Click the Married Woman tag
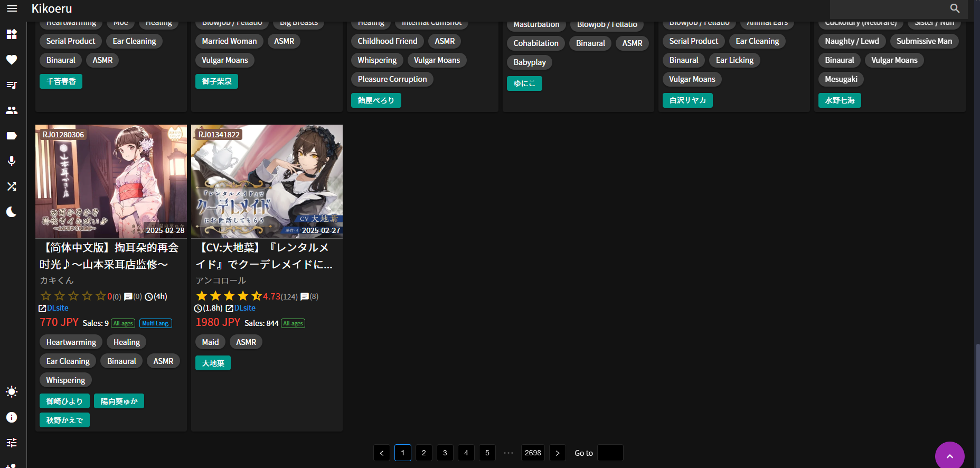The width and height of the screenshot is (980, 468). pos(229,41)
